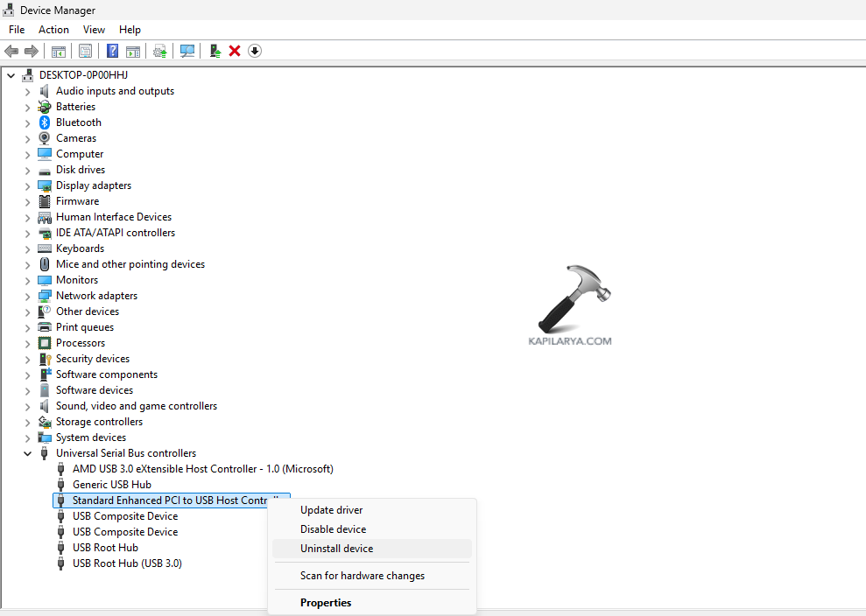The width and height of the screenshot is (866, 616).
Task: Click the Properties toolbar icon
Action: tap(85, 51)
